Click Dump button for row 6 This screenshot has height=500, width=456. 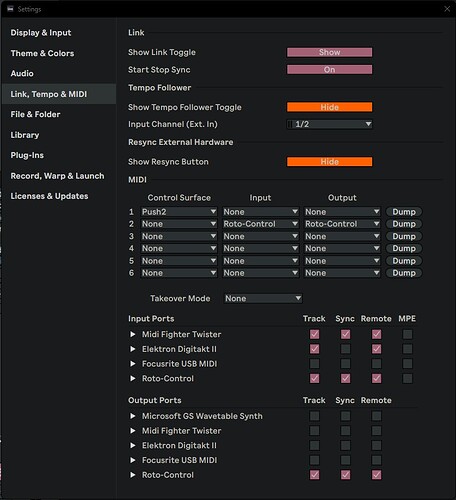click(404, 273)
